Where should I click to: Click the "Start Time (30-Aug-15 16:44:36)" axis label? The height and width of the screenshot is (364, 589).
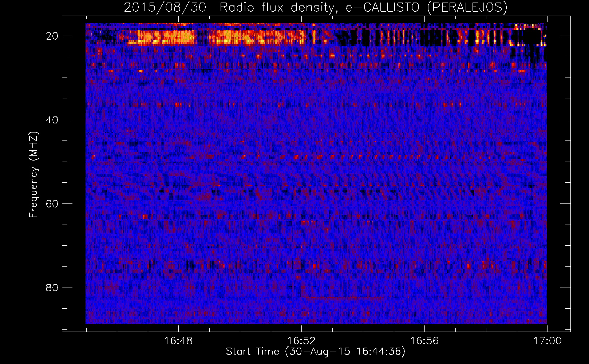(x=316, y=352)
